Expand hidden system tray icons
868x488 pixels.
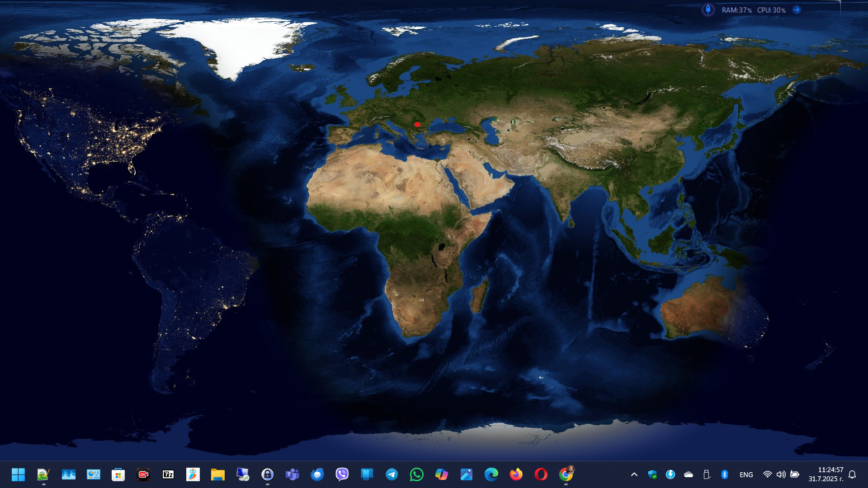tap(634, 474)
